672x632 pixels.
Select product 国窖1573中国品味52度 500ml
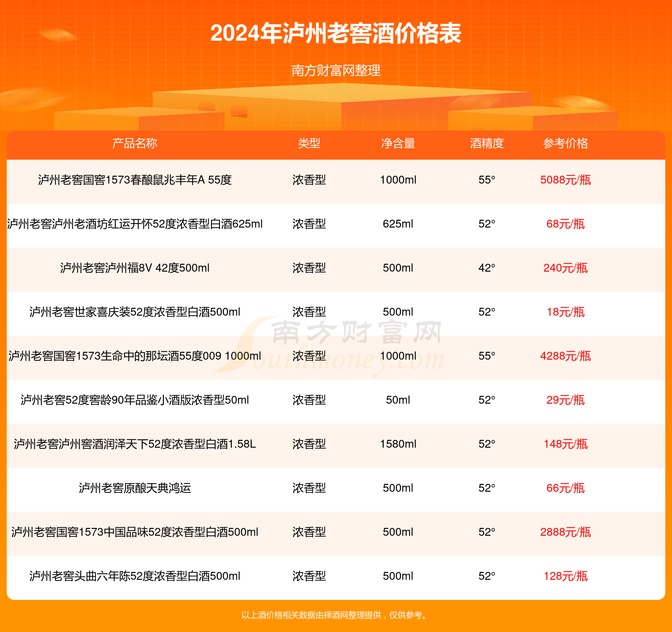[135, 532]
